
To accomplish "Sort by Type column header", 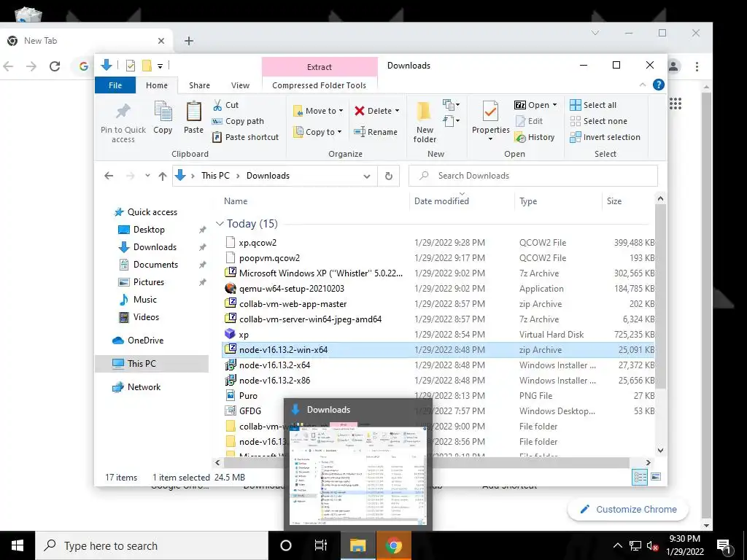I will [528, 201].
